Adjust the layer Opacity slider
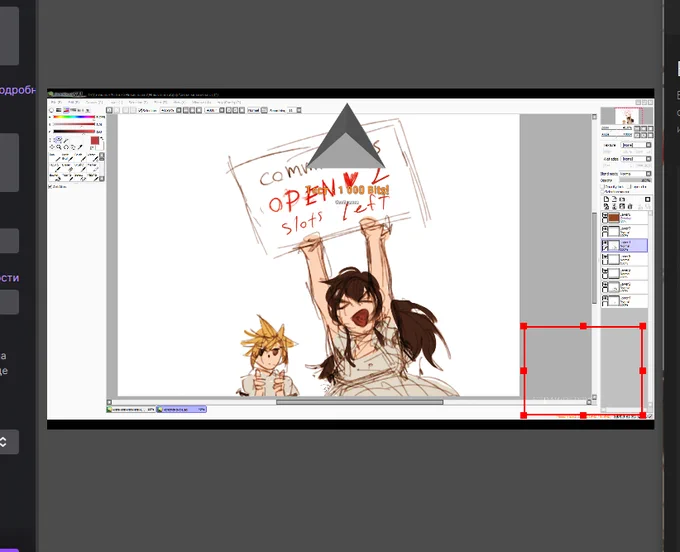Screen dimensions: 680x552 (x=635, y=180)
